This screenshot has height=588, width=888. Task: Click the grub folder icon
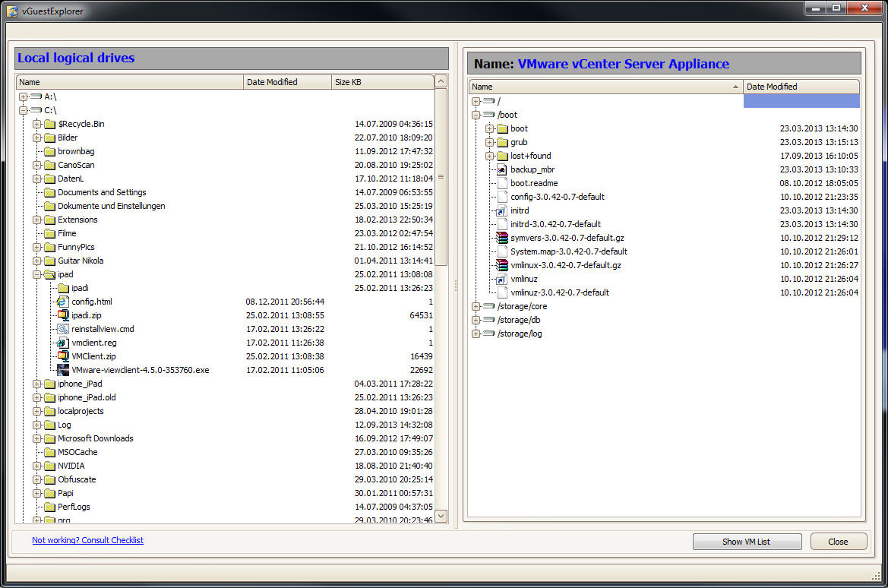[502, 142]
